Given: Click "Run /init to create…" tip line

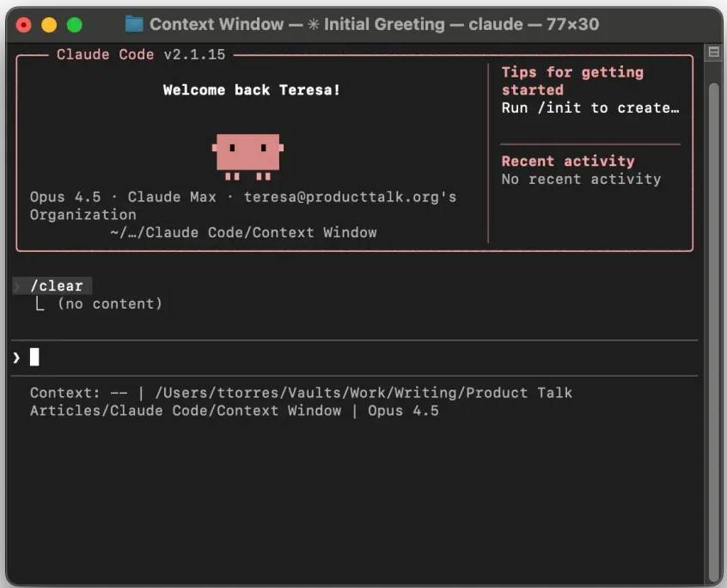Looking at the screenshot, I should point(590,107).
